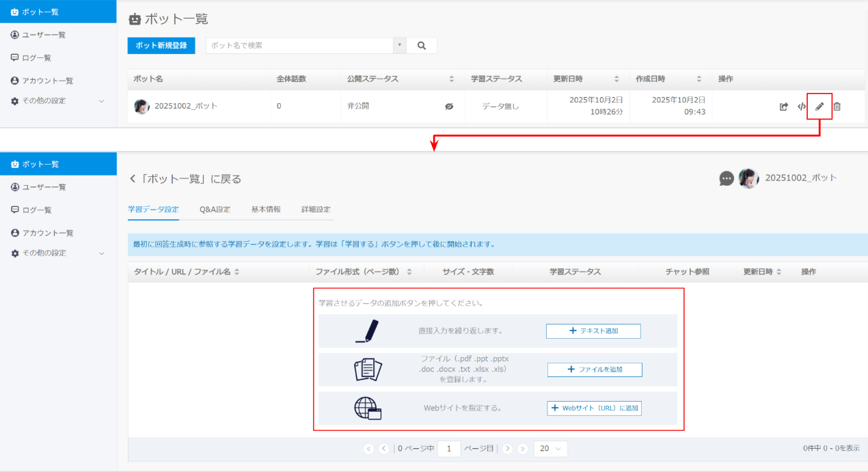Toggle the eye-slash visibility icon for 非公開
Screen dimensions: 868x472
(449, 107)
